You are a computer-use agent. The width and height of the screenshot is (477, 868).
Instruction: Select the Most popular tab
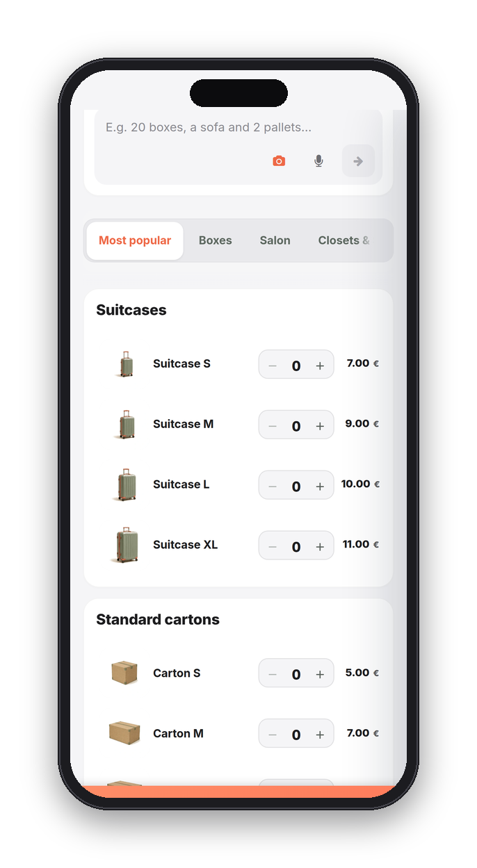tap(135, 240)
